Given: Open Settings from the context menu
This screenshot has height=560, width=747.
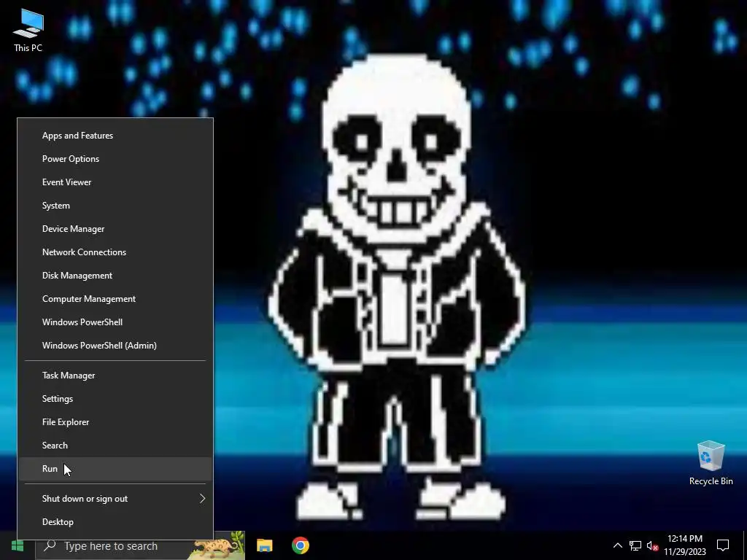Looking at the screenshot, I should click(115, 399).
